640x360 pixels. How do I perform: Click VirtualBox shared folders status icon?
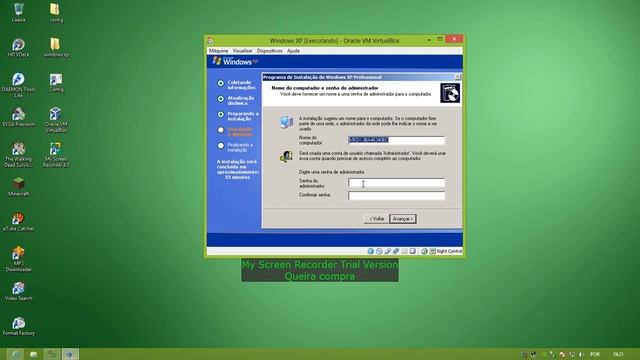pos(404,251)
